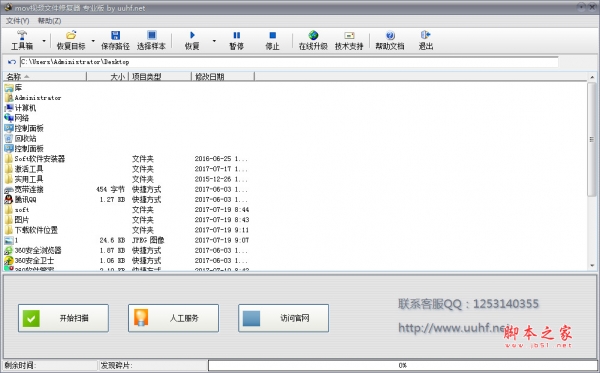Click the 开始扫描 start scan button

click(64, 318)
